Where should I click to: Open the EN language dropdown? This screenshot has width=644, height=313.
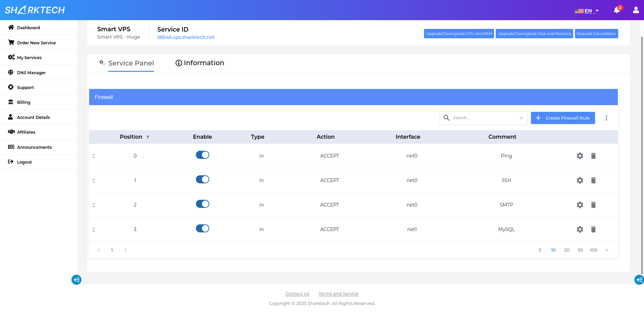(587, 11)
